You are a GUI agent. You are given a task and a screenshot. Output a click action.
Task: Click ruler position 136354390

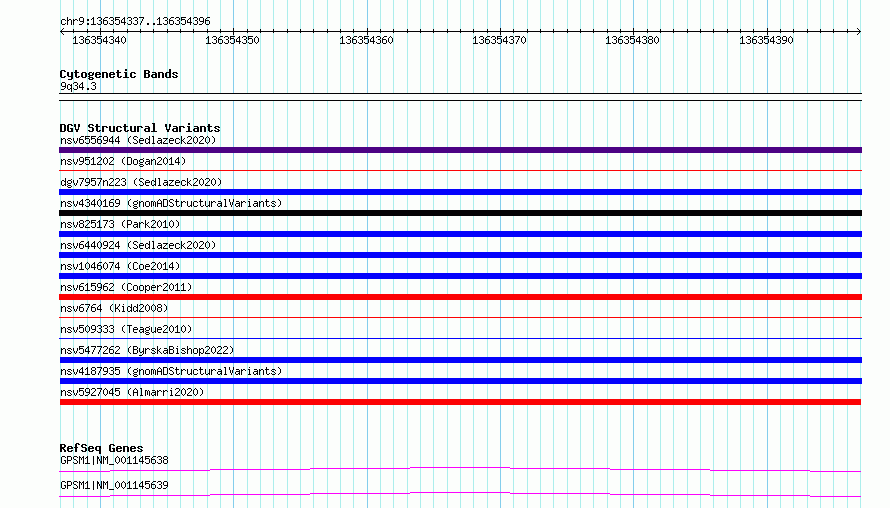(766, 40)
